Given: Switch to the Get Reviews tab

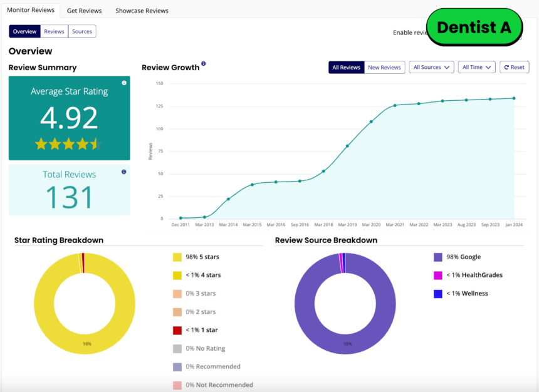Looking at the screenshot, I should tap(85, 11).
